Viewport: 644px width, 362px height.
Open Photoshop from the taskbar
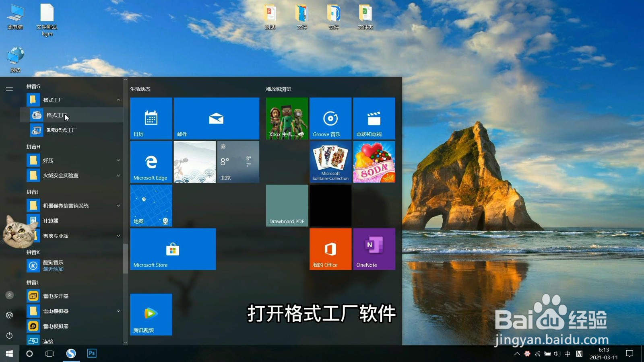coord(92,354)
